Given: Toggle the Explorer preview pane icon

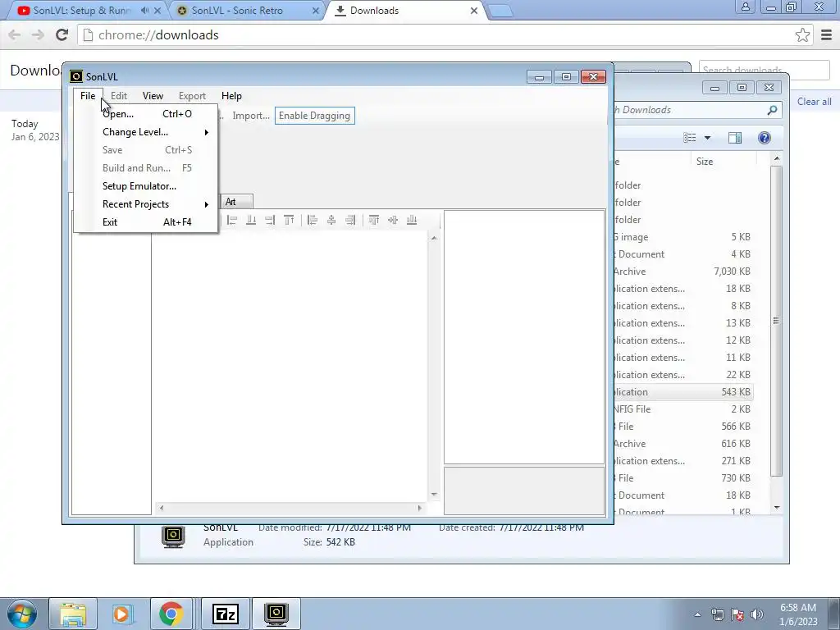Looking at the screenshot, I should pos(735,138).
